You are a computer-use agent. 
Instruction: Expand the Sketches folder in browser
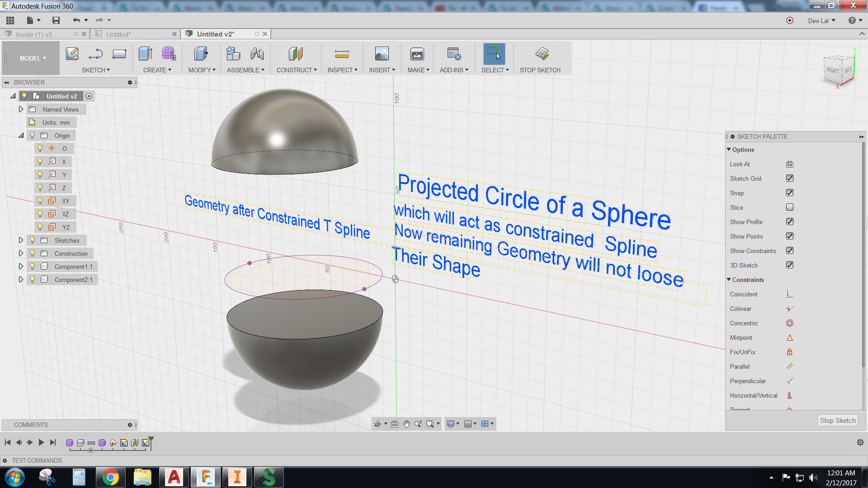21,240
